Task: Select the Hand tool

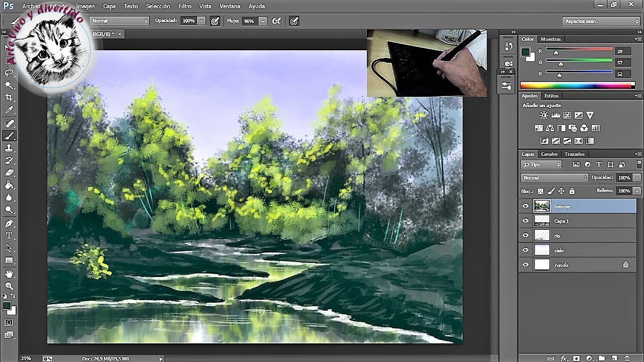Action: coord(9,274)
